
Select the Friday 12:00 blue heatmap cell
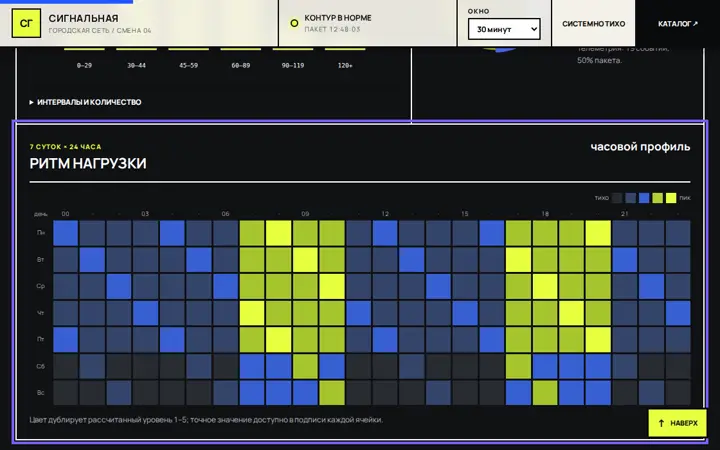click(x=385, y=339)
